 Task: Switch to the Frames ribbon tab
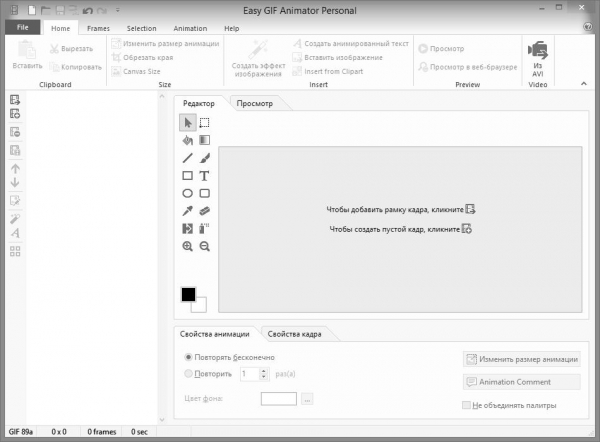[x=98, y=28]
